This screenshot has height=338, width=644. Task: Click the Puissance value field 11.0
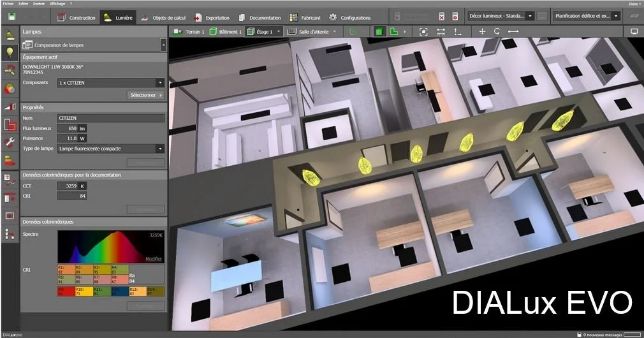(x=68, y=138)
